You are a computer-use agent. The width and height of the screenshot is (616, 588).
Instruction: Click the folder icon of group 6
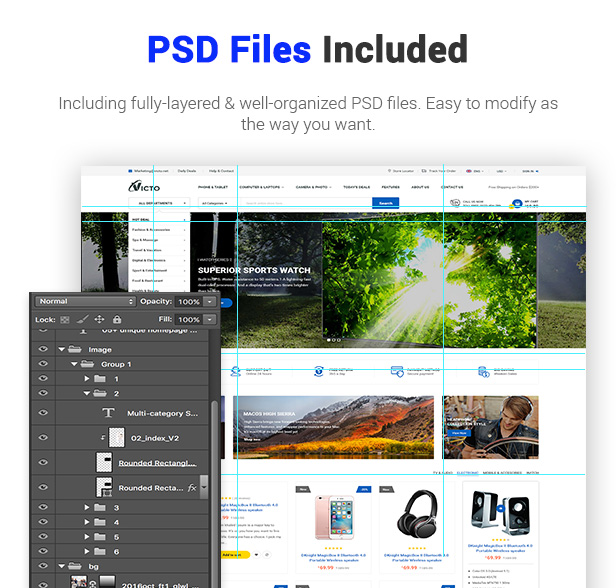(100, 551)
